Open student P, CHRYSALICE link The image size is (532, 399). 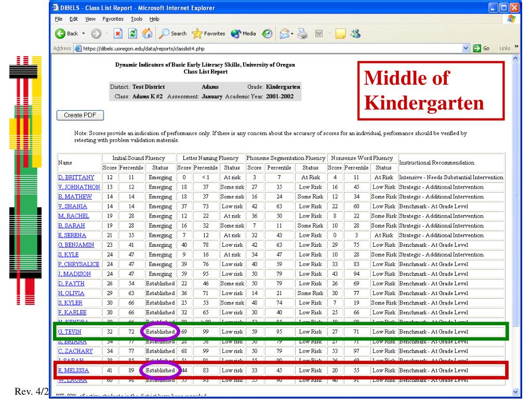click(79, 264)
